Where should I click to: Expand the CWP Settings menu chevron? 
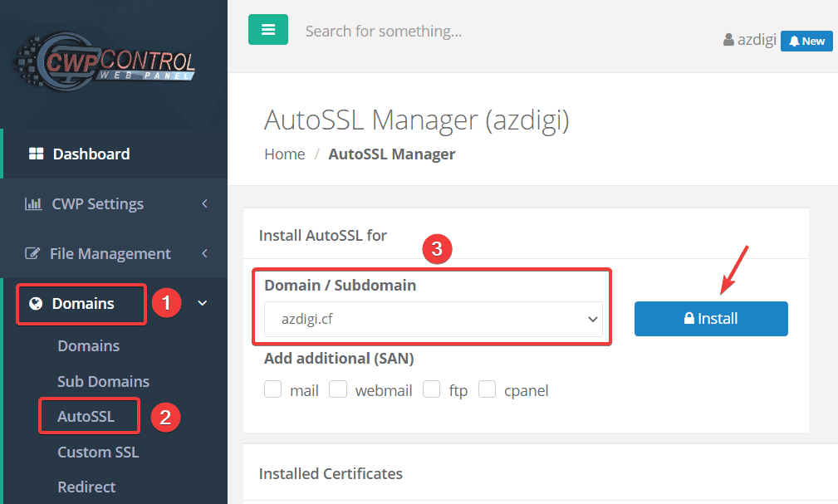pos(204,203)
